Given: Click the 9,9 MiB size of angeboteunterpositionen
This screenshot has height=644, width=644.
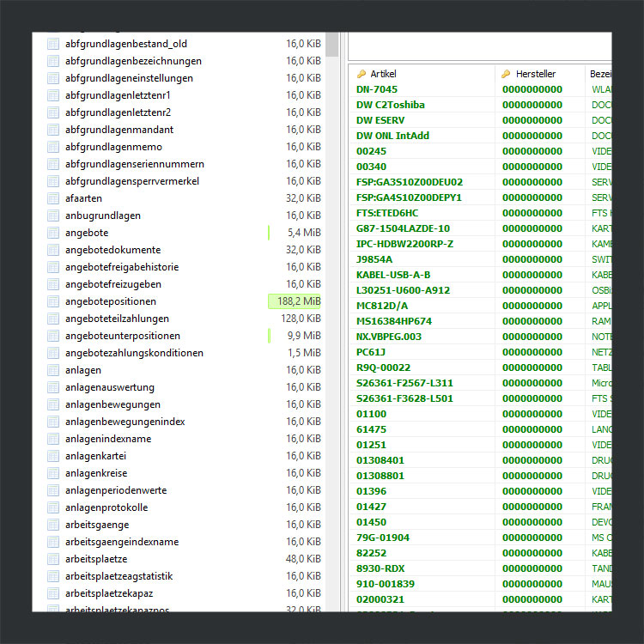Looking at the screenshot, I should pyautogui.click(x=304, y=336).
